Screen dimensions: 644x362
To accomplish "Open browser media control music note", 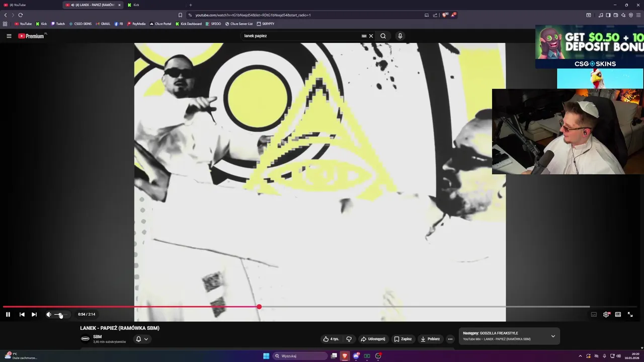I will pyautogui.click(x=601, y=15).
